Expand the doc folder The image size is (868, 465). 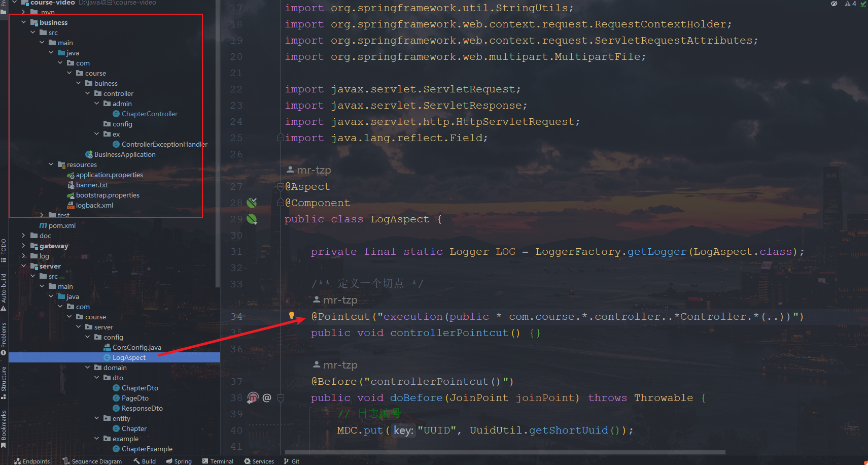[24, 236]
